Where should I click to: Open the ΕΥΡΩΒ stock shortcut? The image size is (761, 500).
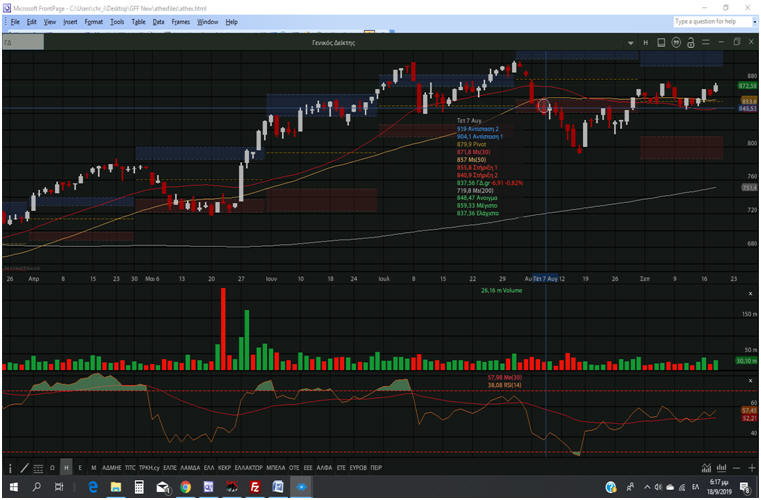pyautogui.click(x=358, y=468)
